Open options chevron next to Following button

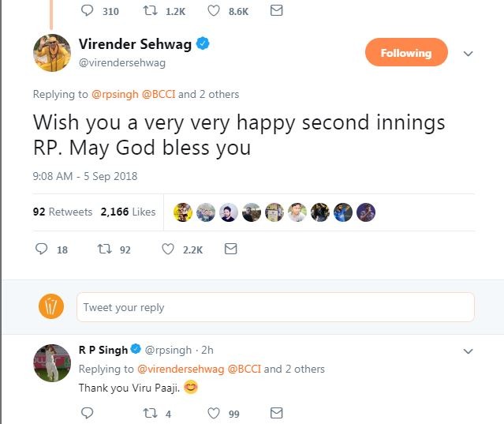tap(469, 54)
